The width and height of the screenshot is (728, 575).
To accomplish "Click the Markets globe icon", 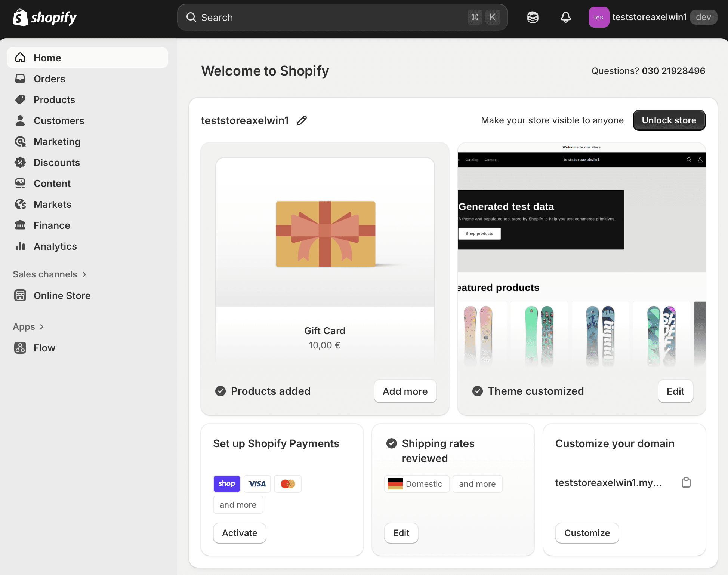I will [20, 204].
